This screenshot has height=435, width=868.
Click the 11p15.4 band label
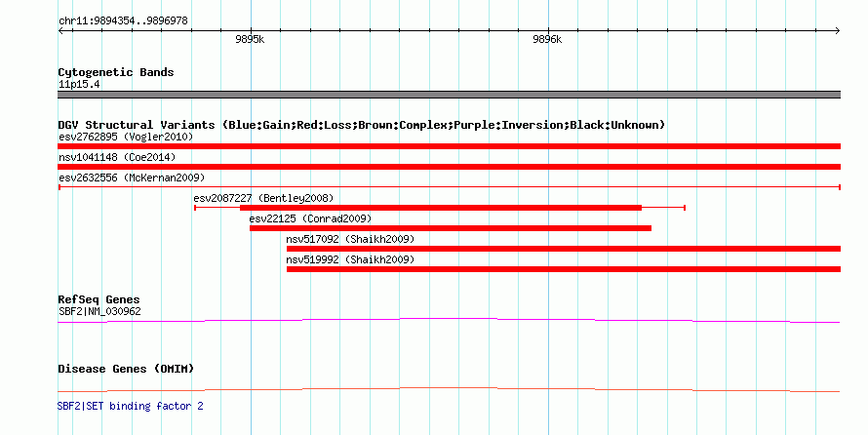point(79,84)
